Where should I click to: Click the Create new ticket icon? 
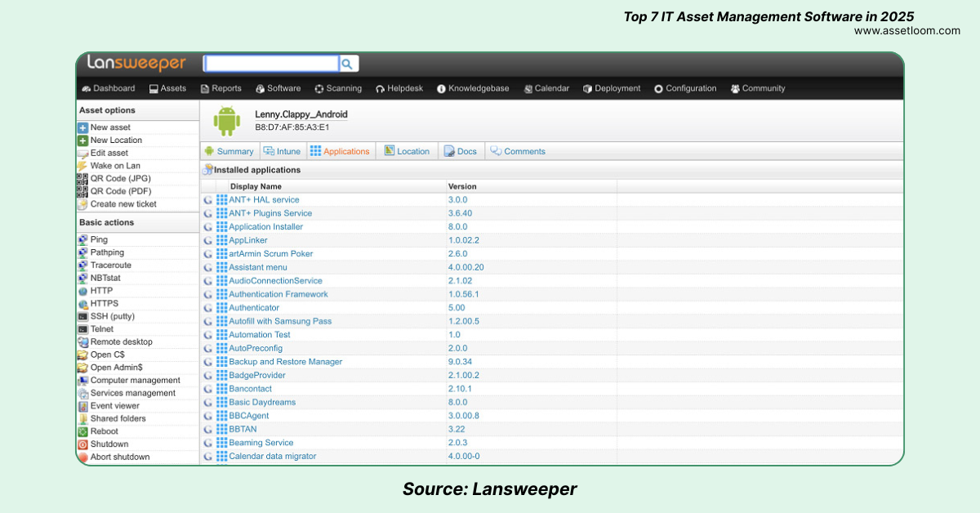(82, 204)
